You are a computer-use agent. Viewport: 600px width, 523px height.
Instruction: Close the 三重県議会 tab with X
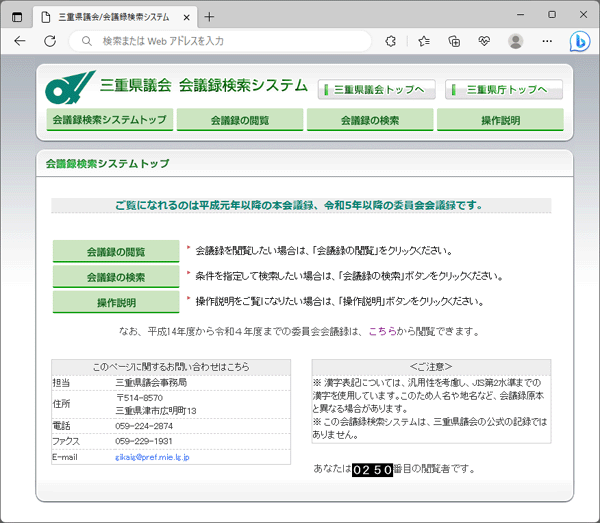point(186,17)
